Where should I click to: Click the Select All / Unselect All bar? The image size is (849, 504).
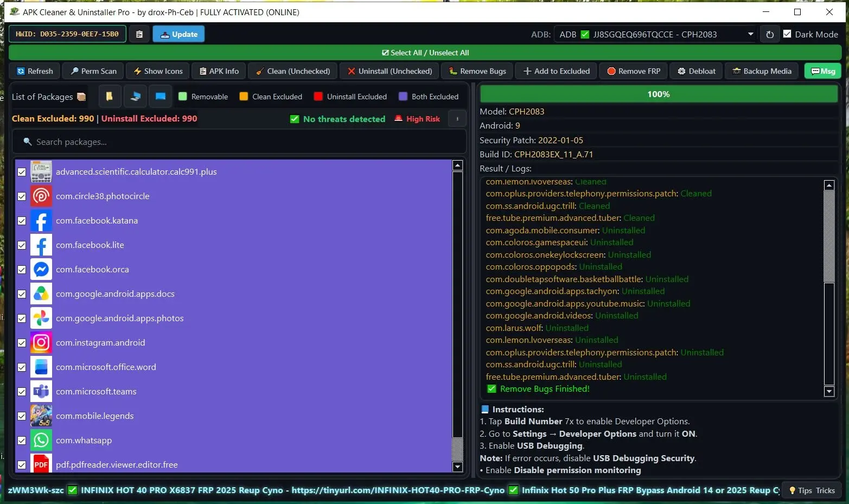[425, 53]
